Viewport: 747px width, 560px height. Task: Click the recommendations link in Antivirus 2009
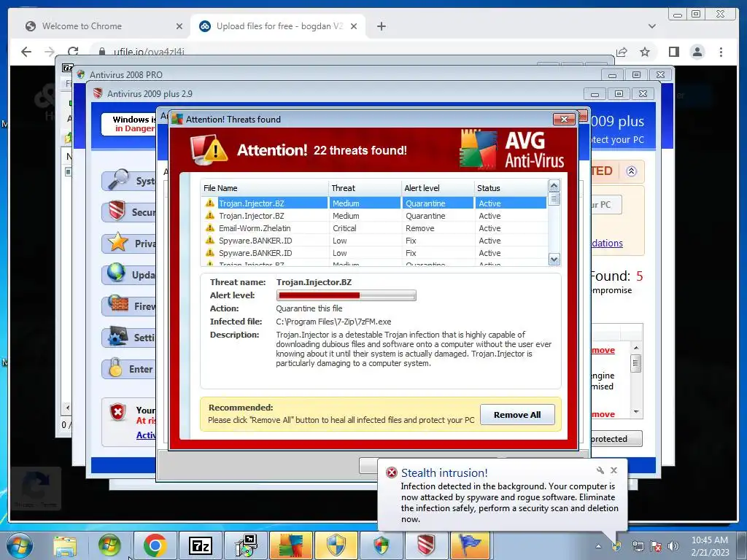pyautogui.click(x=607, y=243)
